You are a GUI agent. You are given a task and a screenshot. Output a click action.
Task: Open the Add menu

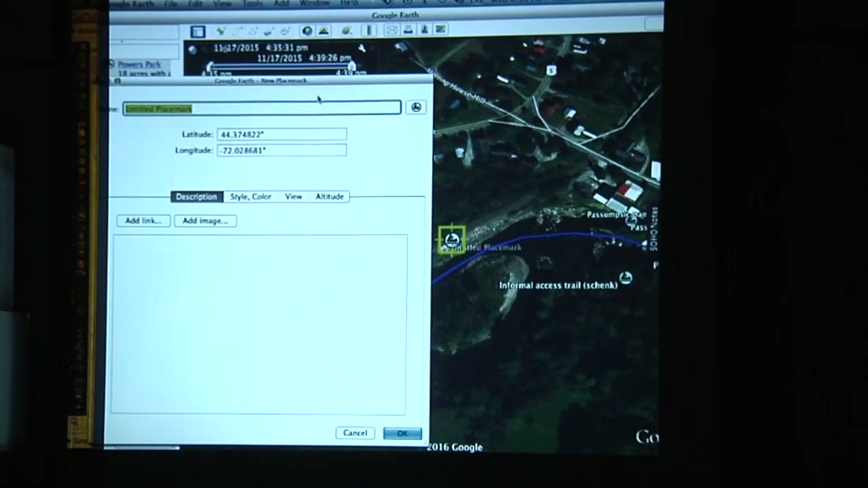[x=281, y=4]
